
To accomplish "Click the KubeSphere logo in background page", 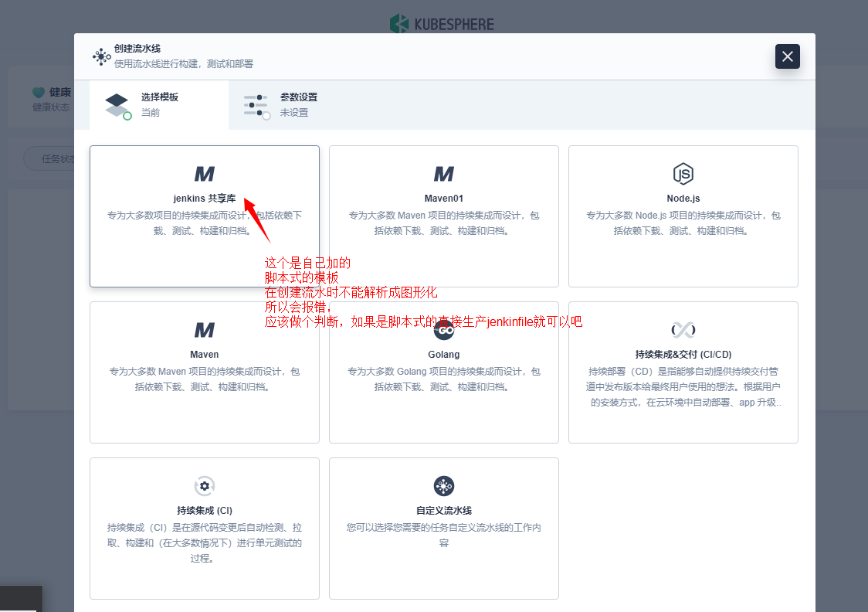I will tap(442, 24).
